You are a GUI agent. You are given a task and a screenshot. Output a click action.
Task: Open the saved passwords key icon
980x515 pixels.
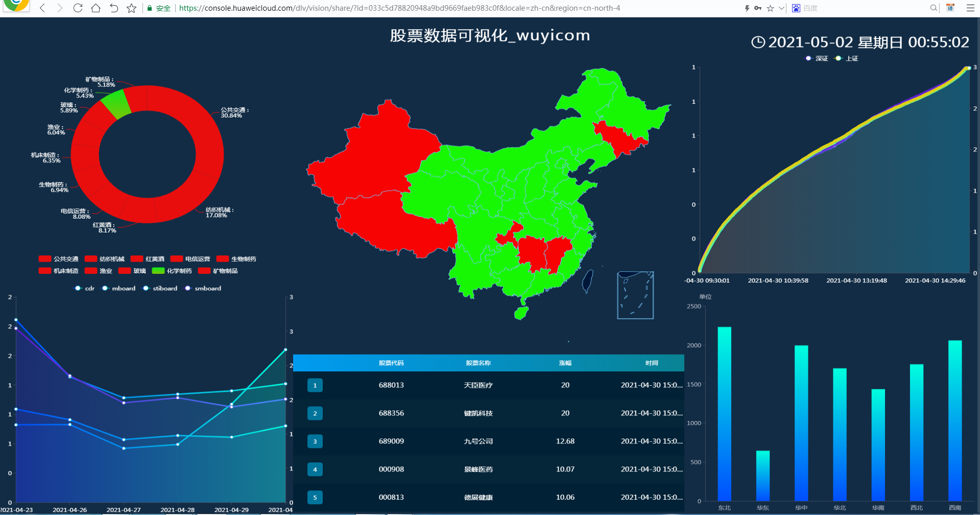point(758,8)
